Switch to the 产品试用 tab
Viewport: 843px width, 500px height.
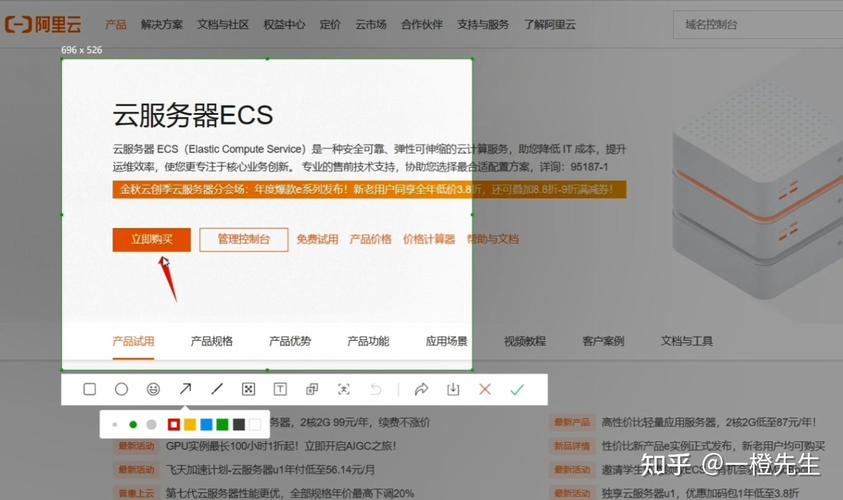[x=133, y=341]
